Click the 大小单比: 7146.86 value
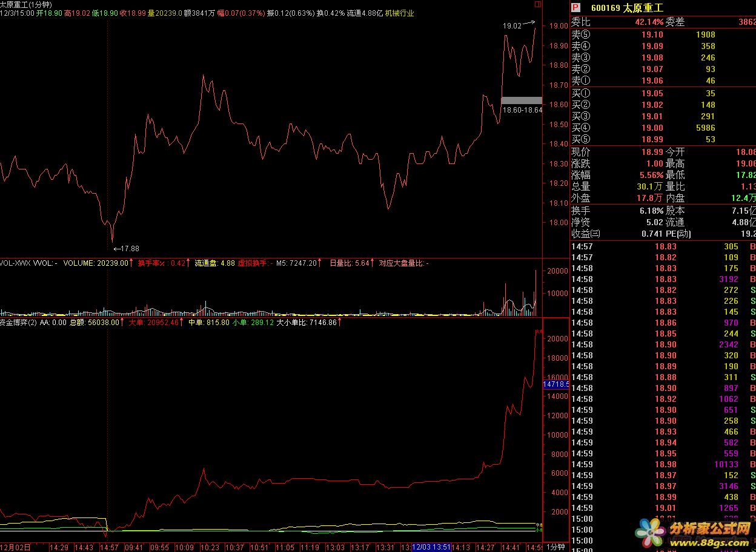This screenshot has width=756, height=552. pyautogui.click(x=306, y=323)
